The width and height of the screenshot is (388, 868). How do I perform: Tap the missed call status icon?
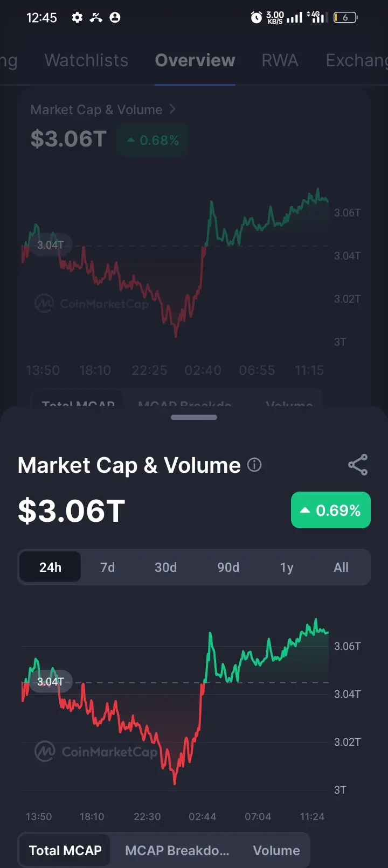(x=96, y=18)
